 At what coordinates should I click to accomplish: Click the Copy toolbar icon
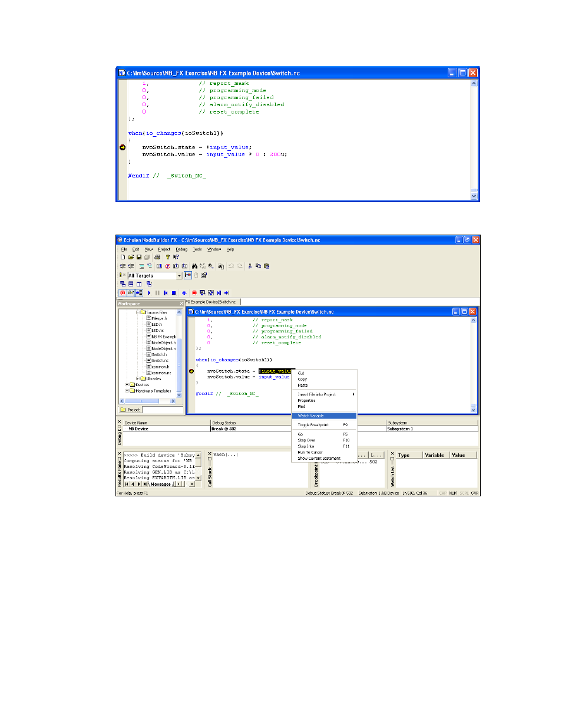258,266
